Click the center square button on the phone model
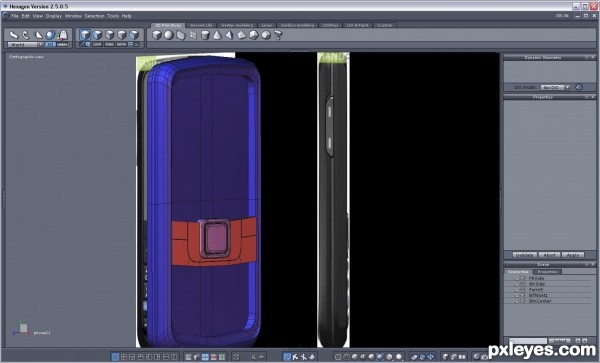The image size is (600, 363). (215, 237)
